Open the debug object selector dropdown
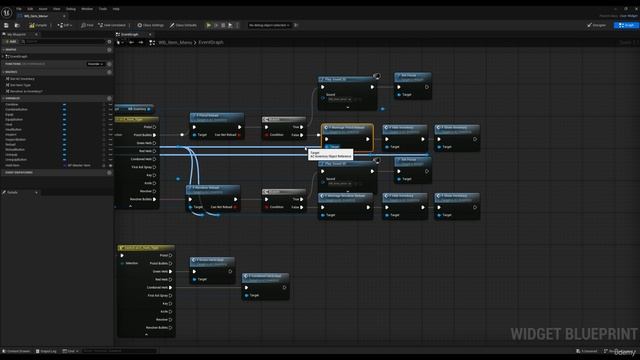This screenshot has width=640, height=360. 269,25
